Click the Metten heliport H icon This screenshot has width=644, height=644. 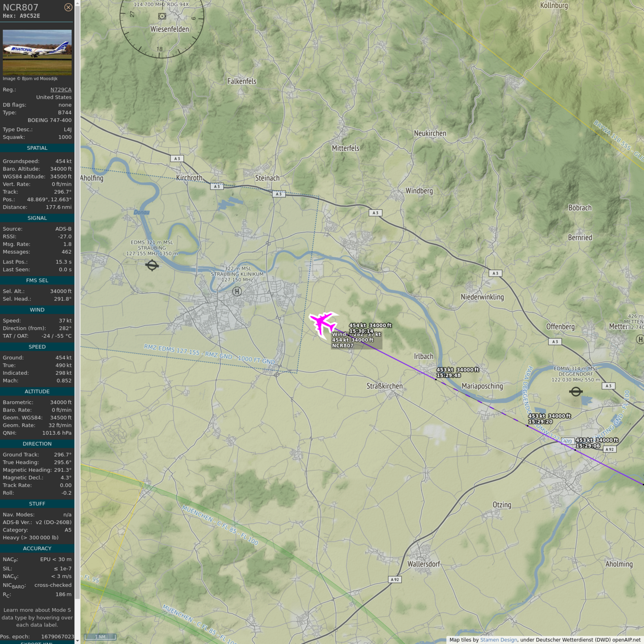[x=640, y=339]
